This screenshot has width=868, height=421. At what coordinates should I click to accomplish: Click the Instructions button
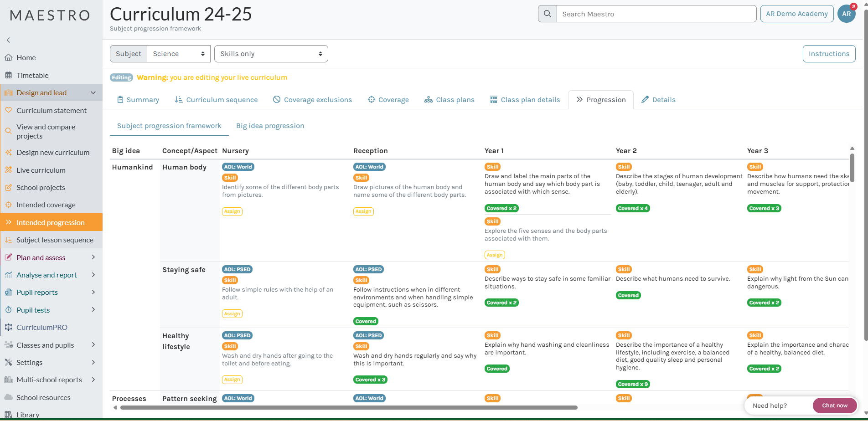point(828,54)
